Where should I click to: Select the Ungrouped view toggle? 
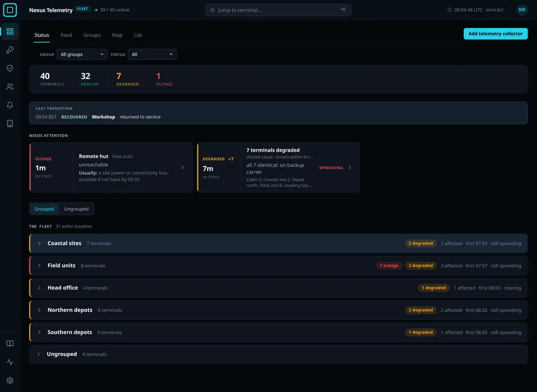point(76,209)
